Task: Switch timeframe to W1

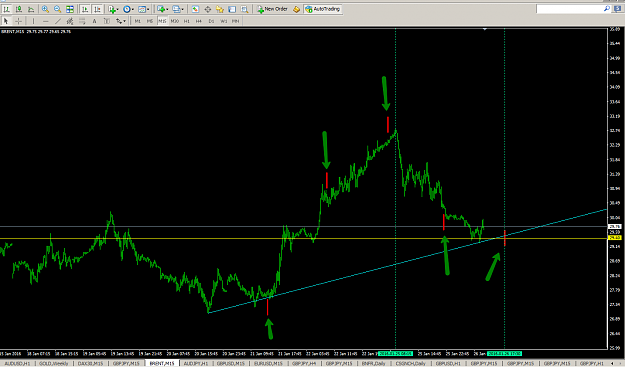Action: coord(224,21)
